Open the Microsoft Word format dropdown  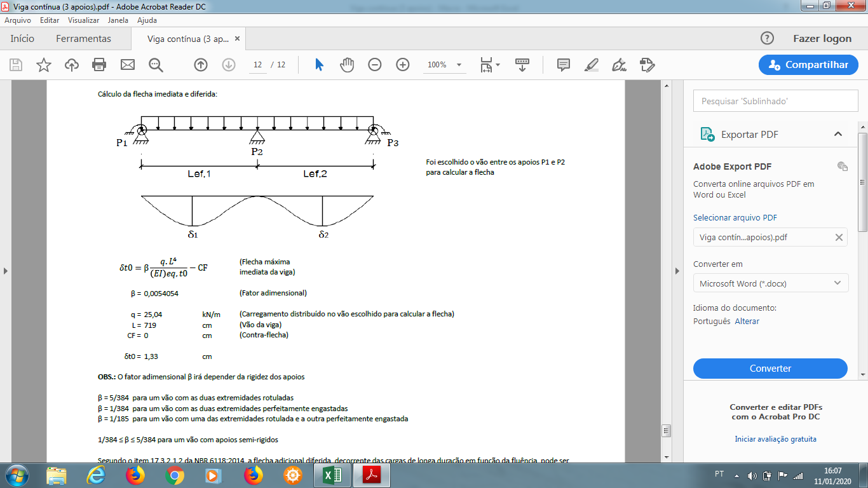pos(770,283)
